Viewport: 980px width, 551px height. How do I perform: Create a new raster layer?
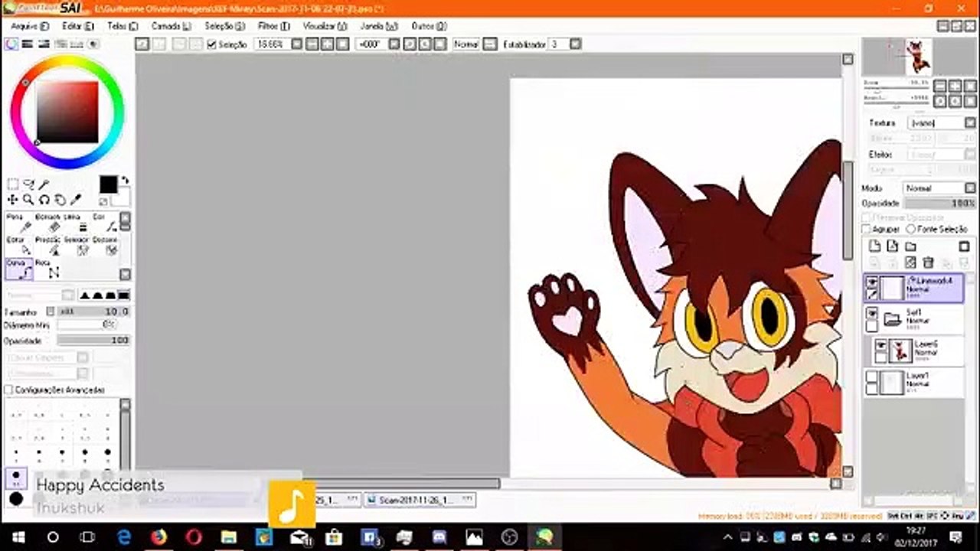[x=874, y=246]
